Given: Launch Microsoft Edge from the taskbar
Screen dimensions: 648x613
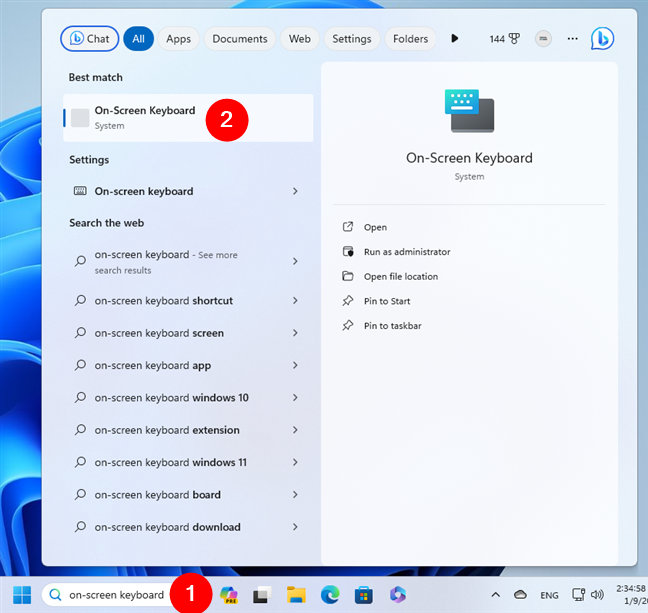Looking at the screenshot, I should point(330,595).
